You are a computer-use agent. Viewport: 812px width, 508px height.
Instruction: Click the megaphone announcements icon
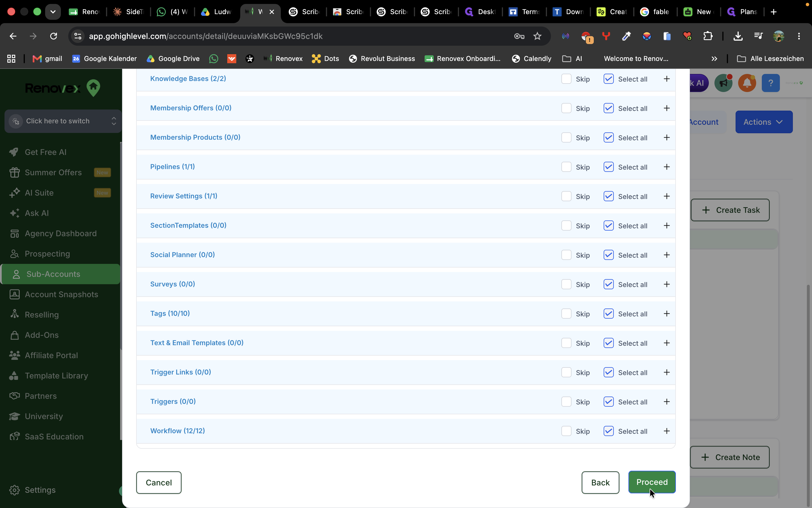point(723,83)
